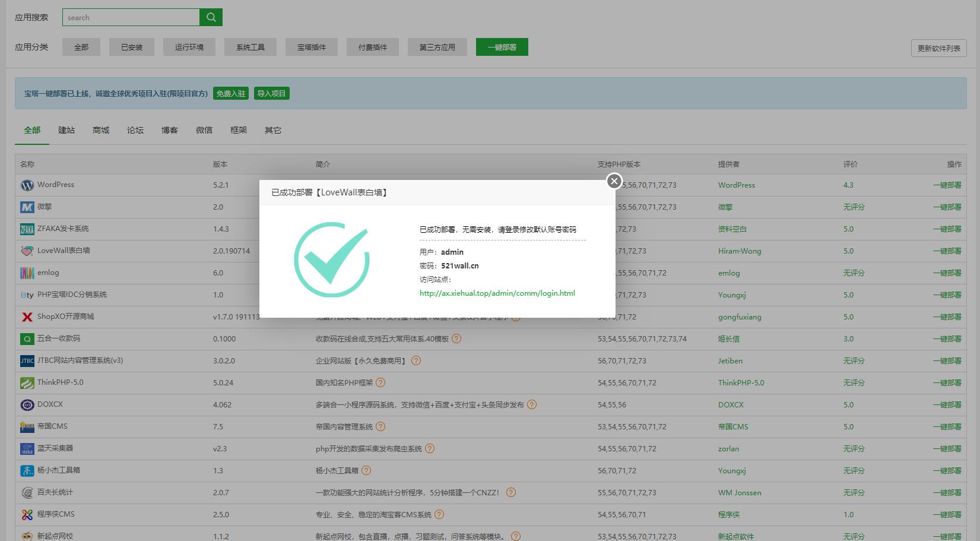Open help icon beside 收款码在线合成 description

(x=456, y=338)
